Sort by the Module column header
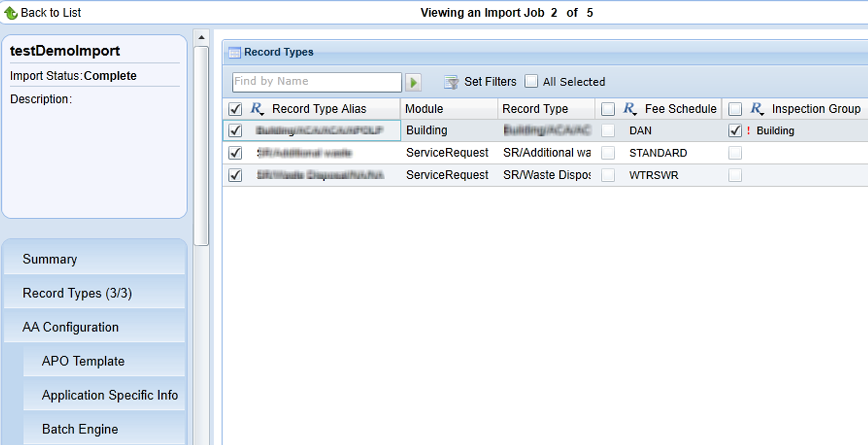This screenshot has height=445, width=868. pyautogui.click(x=424, y=109)
